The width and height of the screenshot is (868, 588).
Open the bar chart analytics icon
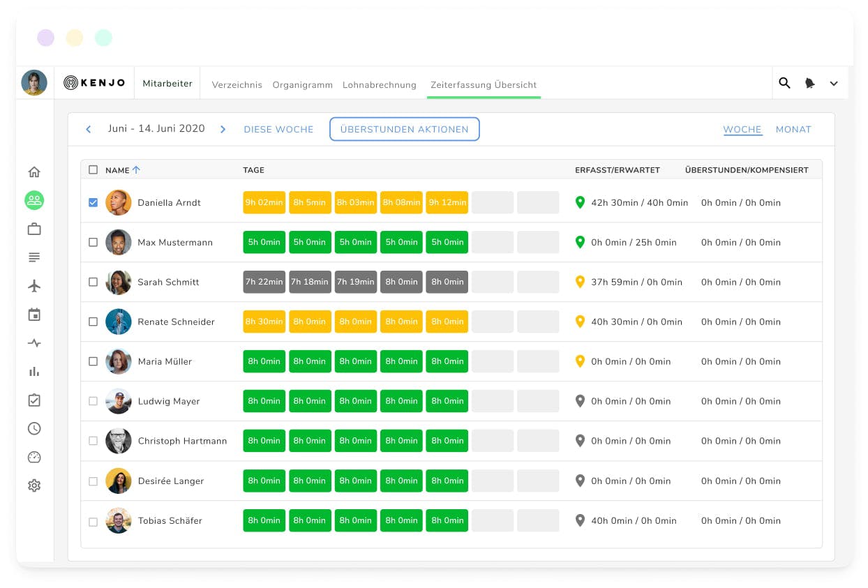coord(34,372)
